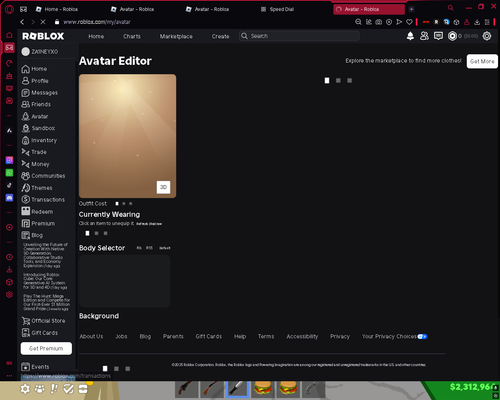Open Sandbox in the sidebar
The width and height of the screenshot is (500, 400).
point(38,128)
